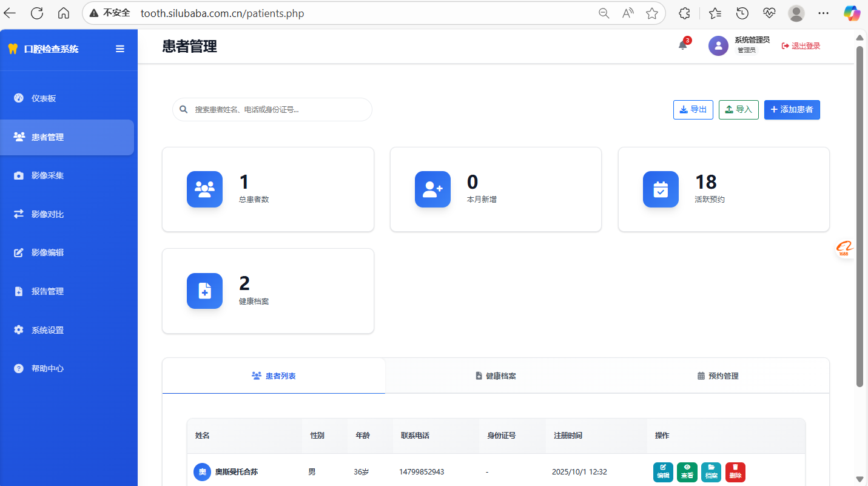Edit patient 奥斯曼托合荪 via 编辑 button
Image resolution: width=868 pixels, height=486 pixels.
click(662, 472)
